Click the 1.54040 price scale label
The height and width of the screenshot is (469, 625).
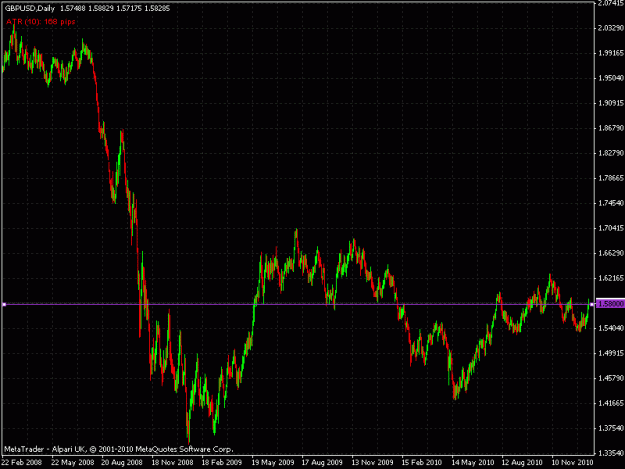coord(611,328)
